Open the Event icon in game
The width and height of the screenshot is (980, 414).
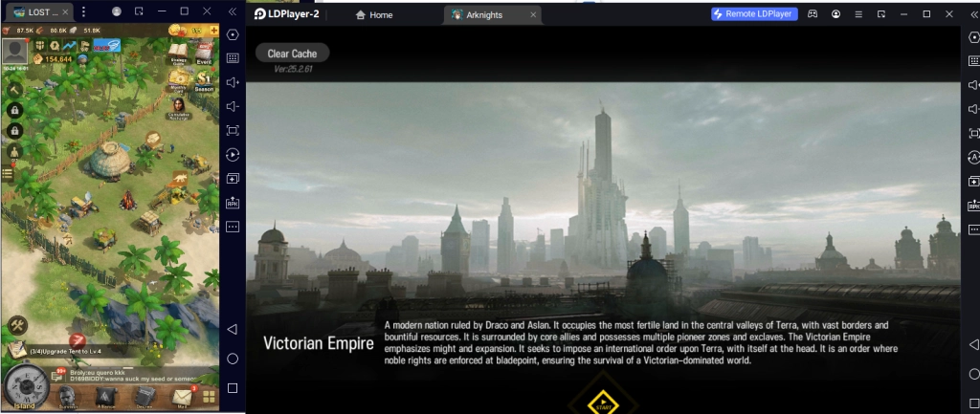point(205,53)
